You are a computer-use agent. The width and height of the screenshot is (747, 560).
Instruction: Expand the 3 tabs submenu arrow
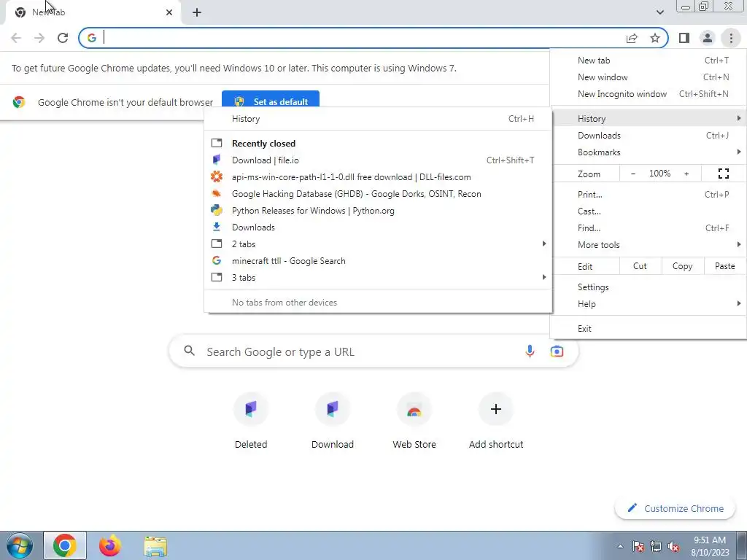pyautogui.click(x=543, y=277)
